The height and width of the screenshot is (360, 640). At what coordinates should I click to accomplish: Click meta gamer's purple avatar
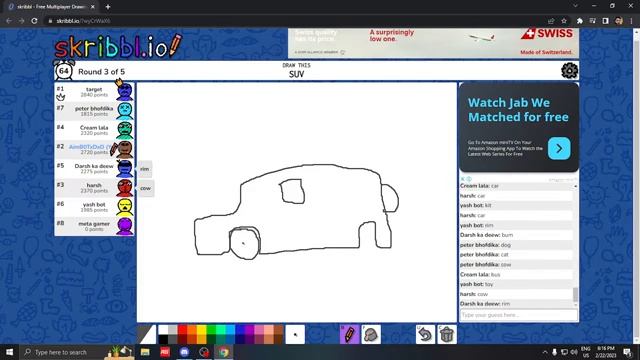[124, 226]
